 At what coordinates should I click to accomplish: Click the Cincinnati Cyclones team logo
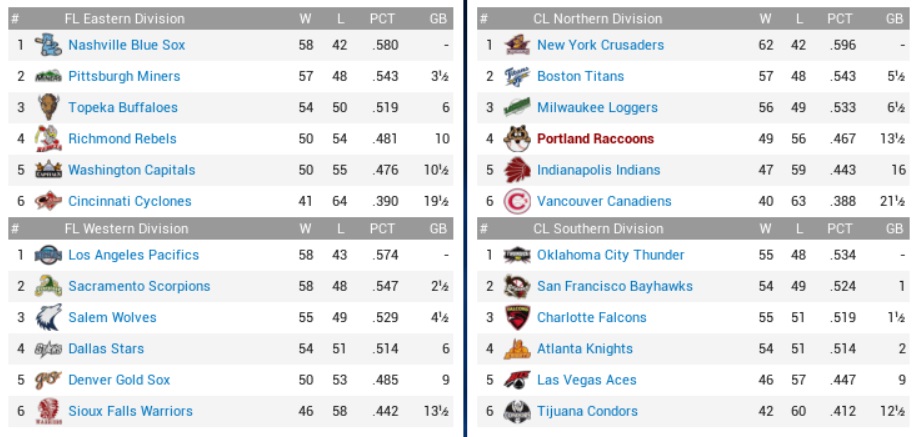48,201
